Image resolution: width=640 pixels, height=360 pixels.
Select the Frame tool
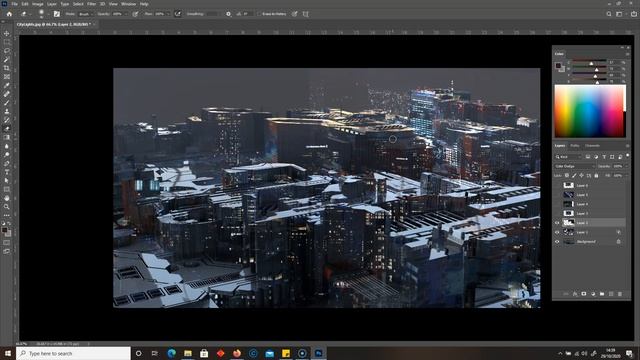click(x=7, y=77)
